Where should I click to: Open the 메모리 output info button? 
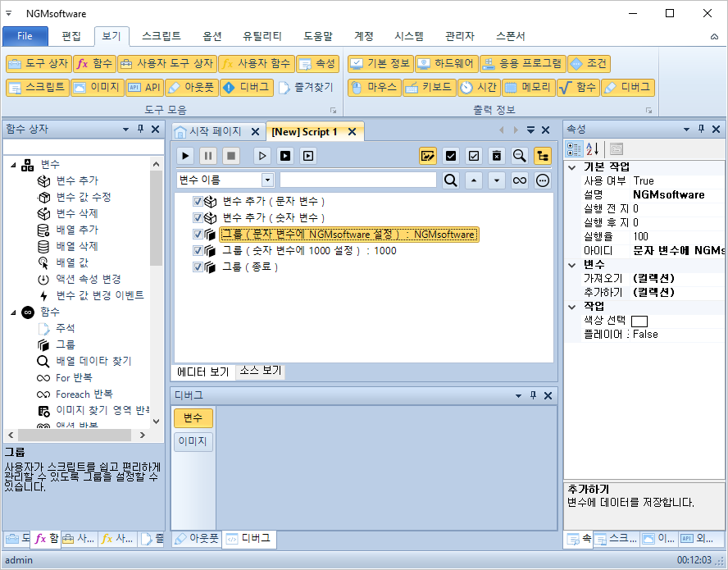(528, 87)
